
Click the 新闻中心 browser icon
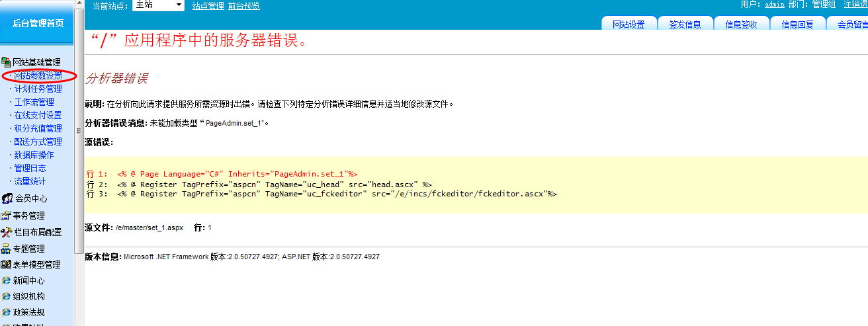(7, 280)
